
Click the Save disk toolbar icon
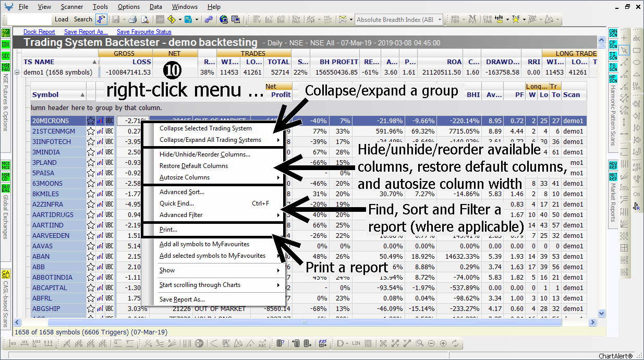pyautogui.click(x=116, y=19)
